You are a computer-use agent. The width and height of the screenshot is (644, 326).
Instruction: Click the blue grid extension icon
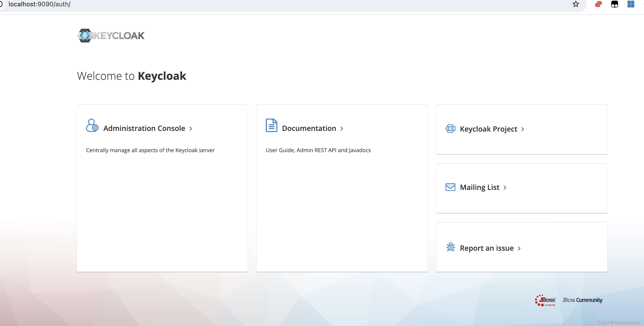pos(630,4)
